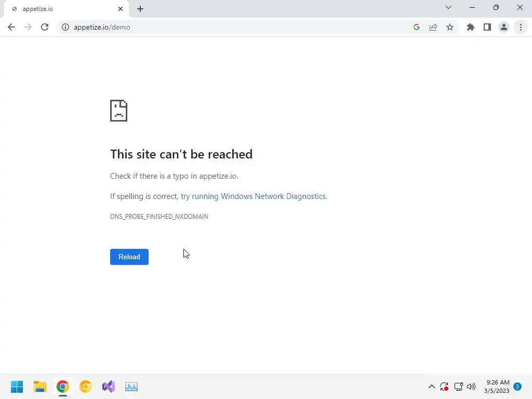Select the appetize.io tab
This screenshot has height=399, width=532.
[x=66, y=9]
